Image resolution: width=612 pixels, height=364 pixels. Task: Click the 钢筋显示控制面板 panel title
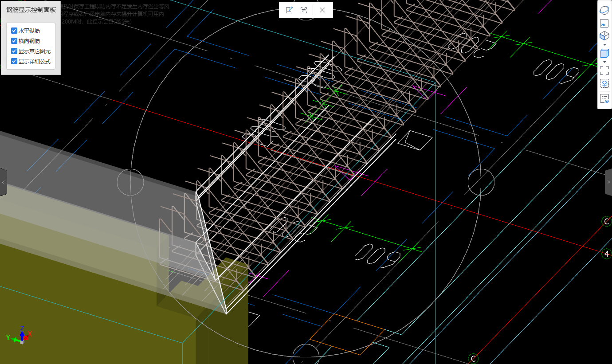click(x=31, y=10)
